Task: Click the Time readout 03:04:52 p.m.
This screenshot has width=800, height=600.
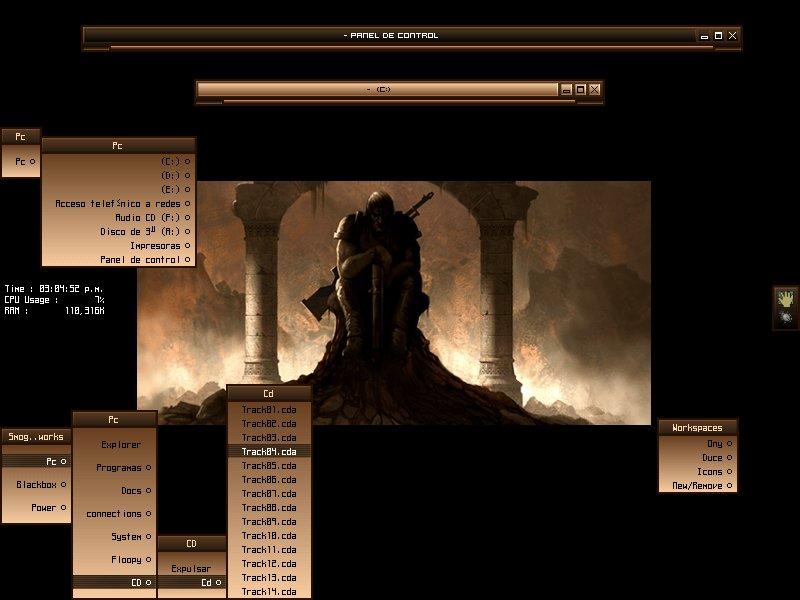Action: pos(54,289)
